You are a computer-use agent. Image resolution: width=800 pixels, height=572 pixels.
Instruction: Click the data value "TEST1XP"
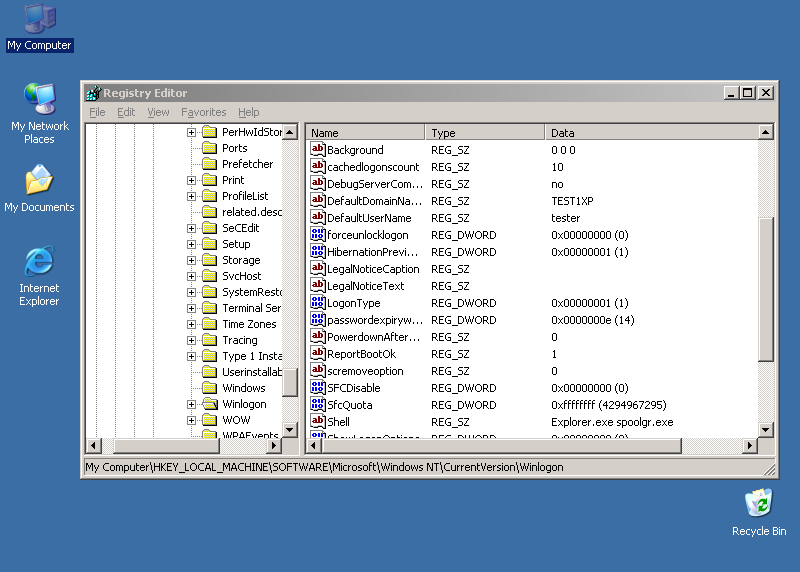tap(572, 201)
